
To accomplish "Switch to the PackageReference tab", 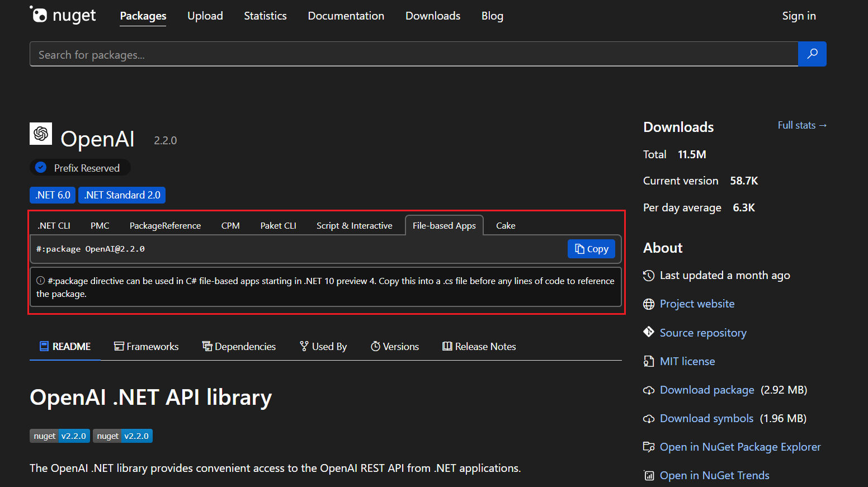I will (x=165, y=225).
